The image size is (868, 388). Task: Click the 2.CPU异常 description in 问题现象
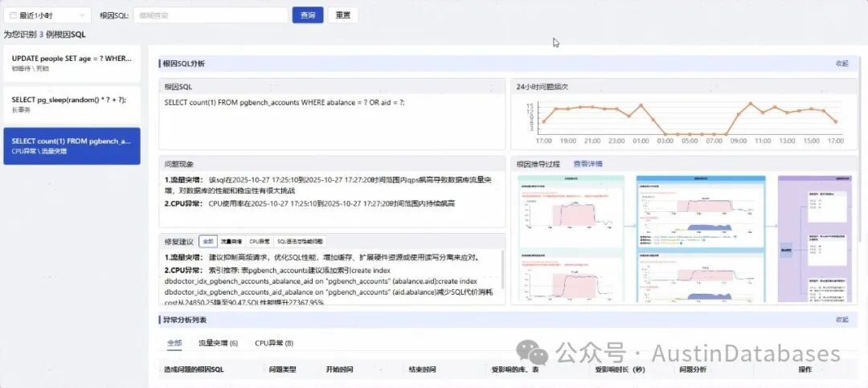pos(309,204)
